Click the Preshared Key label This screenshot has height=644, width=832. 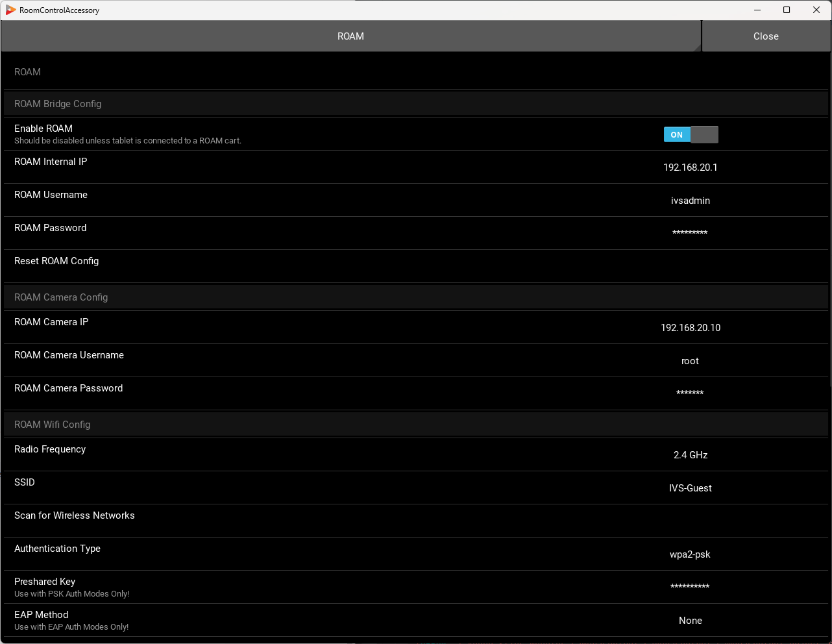tap(45, 582)
